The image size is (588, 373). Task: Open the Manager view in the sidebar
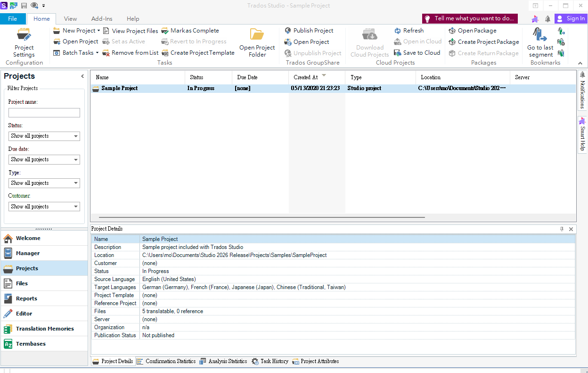click(x=44, y=253)
